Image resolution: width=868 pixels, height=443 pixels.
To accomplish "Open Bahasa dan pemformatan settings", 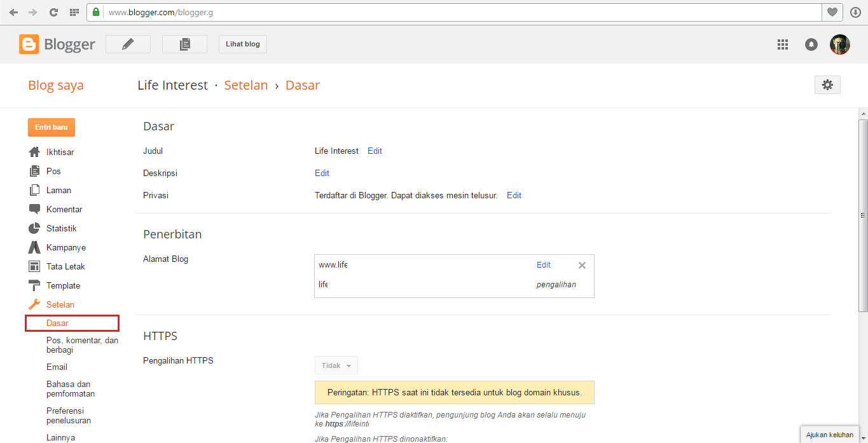I will coord(71,389).
